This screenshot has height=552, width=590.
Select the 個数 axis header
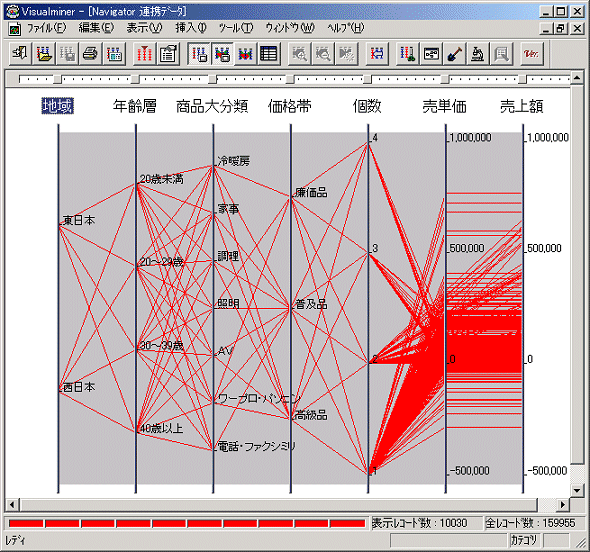(x=367, y=106)
